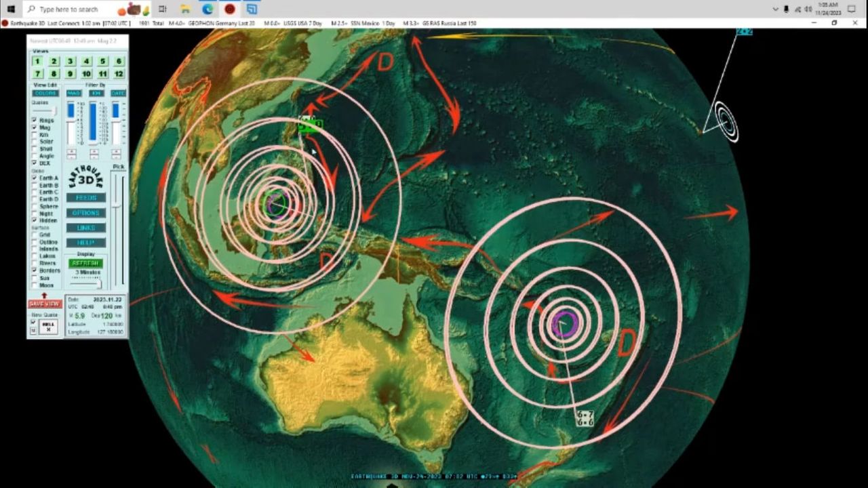The image size is (868, 488).
Task: Click the red recorder icon in taskbar
Action: coord(230,9)
